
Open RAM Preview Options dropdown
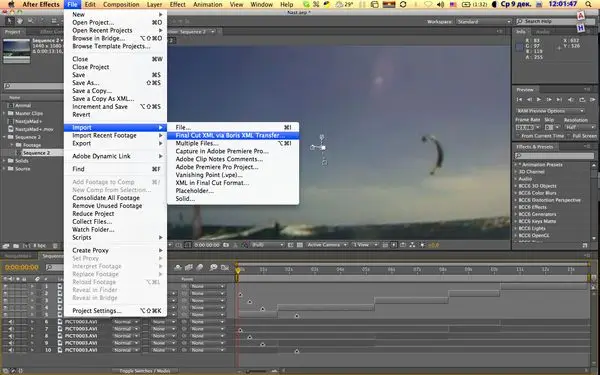point(550,111)
